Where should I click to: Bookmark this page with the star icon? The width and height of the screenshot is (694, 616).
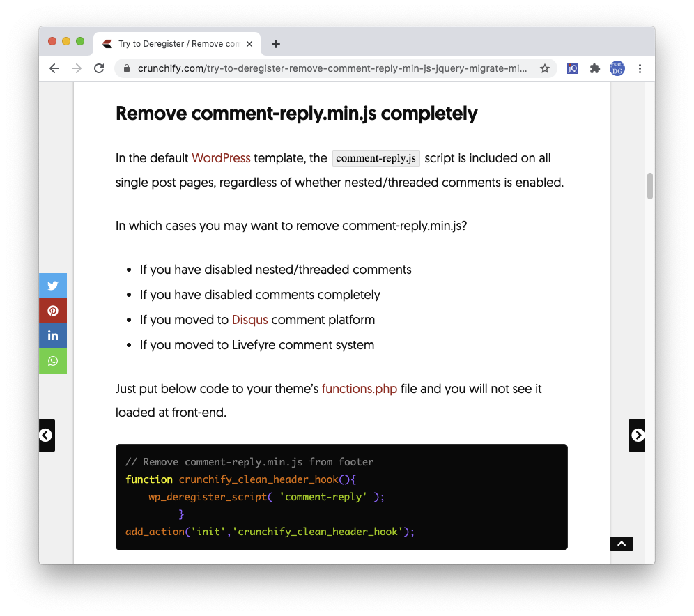[x=545, y=68]
